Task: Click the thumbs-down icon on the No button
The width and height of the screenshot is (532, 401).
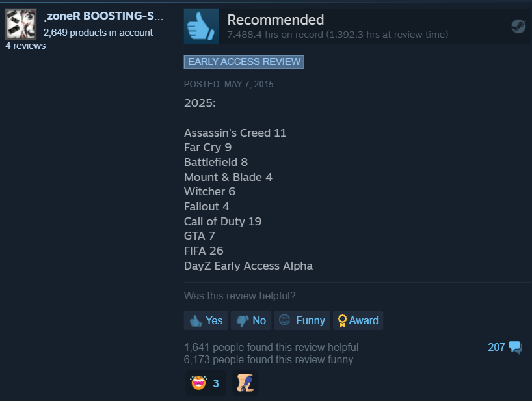Action: tap(243, 320)
